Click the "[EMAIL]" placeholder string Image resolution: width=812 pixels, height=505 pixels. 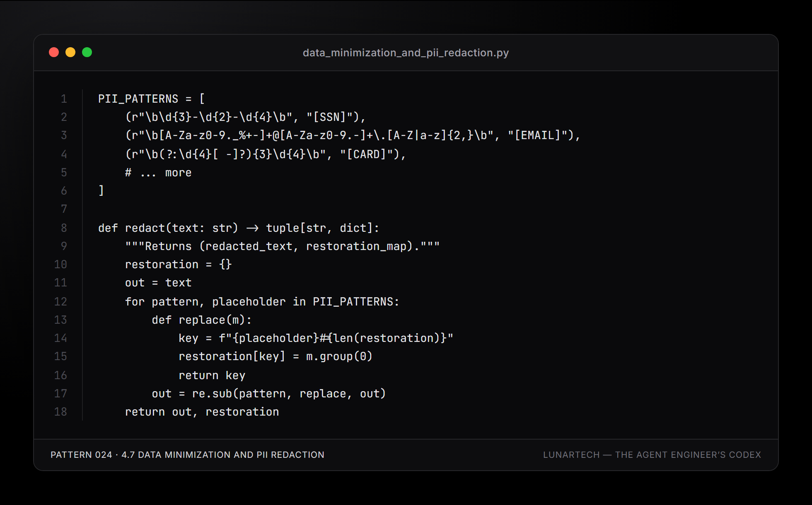pos(541,135)
